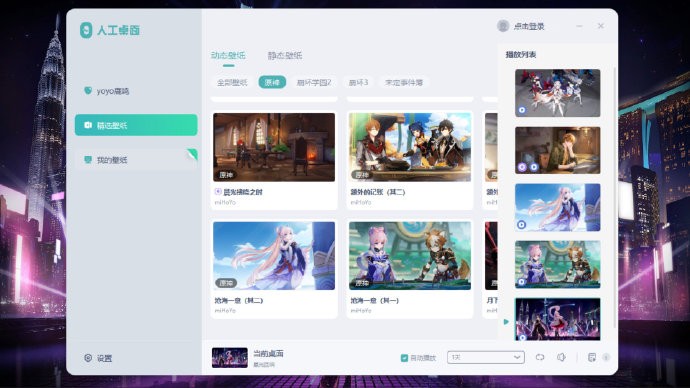
Task: Toggle the loop playback icon
Action: point(540,357)
